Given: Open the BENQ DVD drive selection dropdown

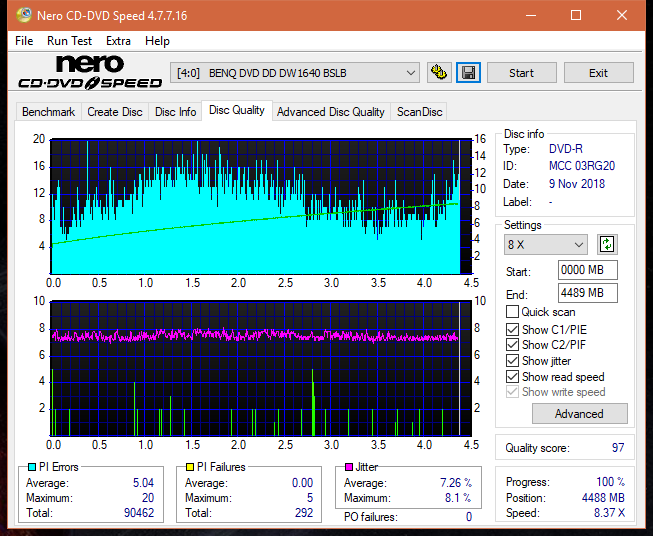Looking at the screenshot, I should [294, 73].
